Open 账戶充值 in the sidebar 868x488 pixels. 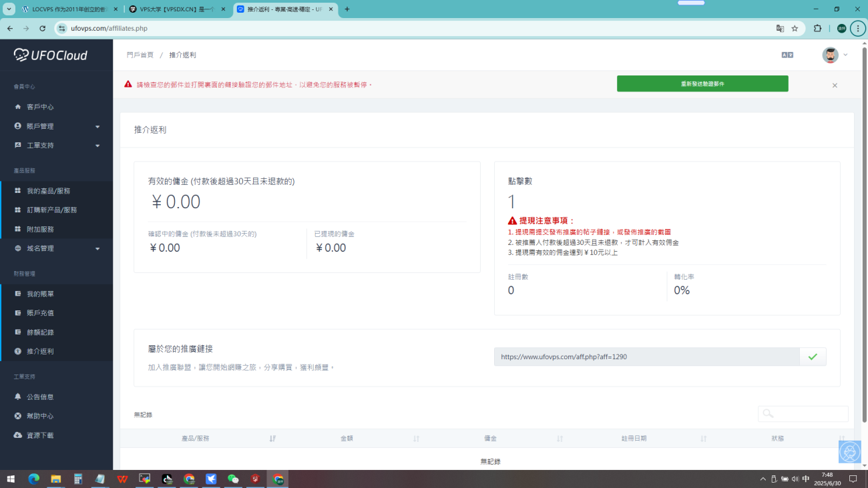[40, 313]
